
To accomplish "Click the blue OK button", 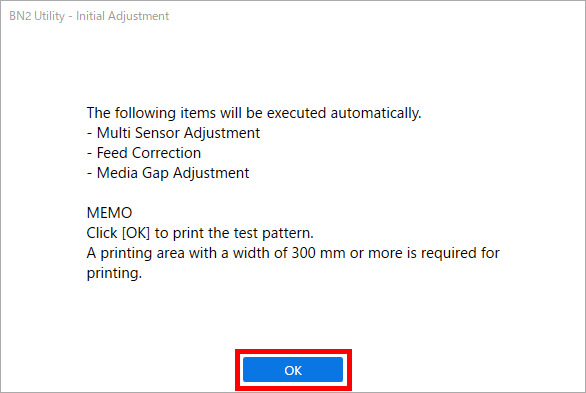I will pos(293,369).
